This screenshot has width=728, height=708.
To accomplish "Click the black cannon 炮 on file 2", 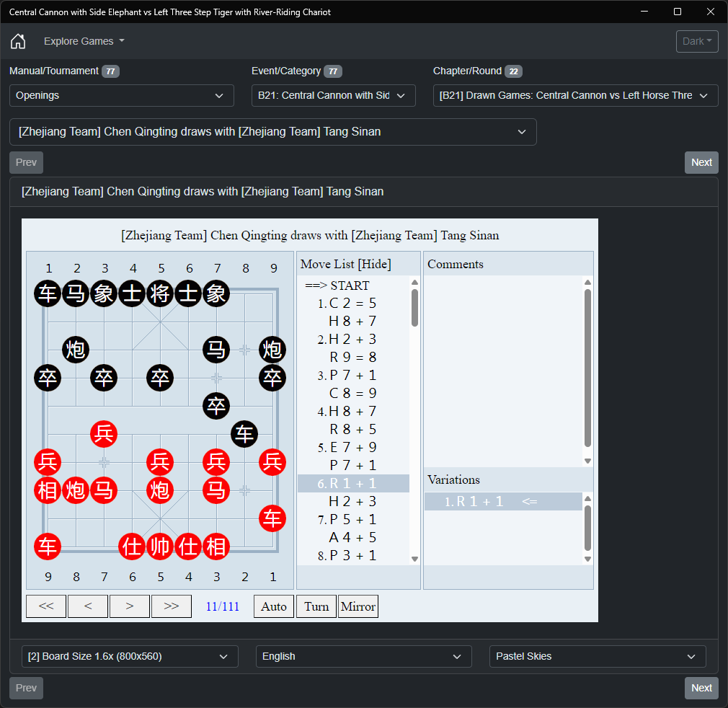I will [76, 350].
